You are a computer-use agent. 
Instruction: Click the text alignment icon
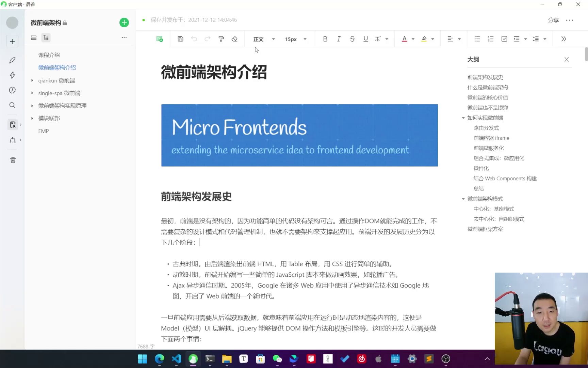(450, 39)
